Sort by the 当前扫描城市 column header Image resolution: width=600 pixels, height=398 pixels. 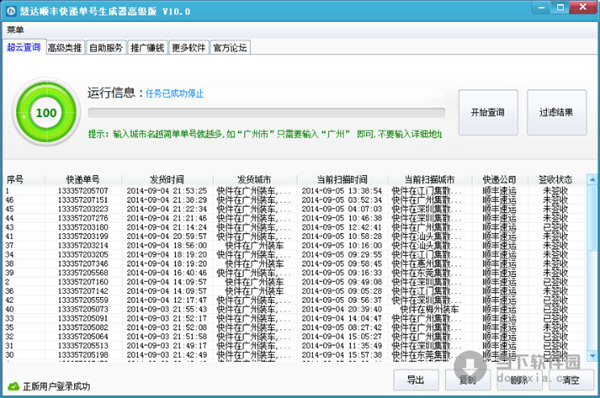click(430, 179)
